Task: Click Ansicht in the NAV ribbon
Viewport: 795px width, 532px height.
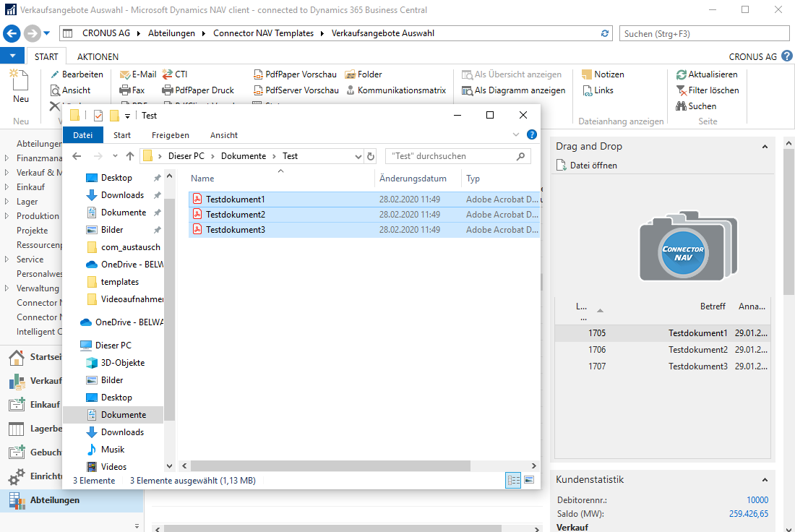Action: [71, 90]
